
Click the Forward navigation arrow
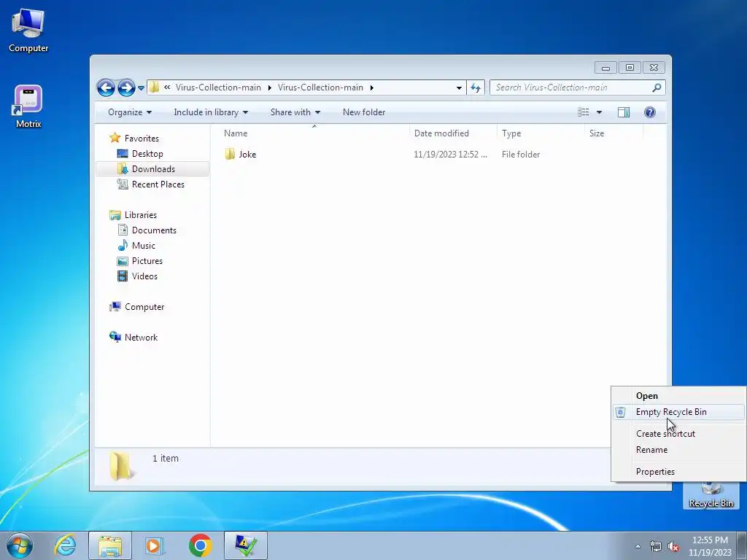coord(126,87)
